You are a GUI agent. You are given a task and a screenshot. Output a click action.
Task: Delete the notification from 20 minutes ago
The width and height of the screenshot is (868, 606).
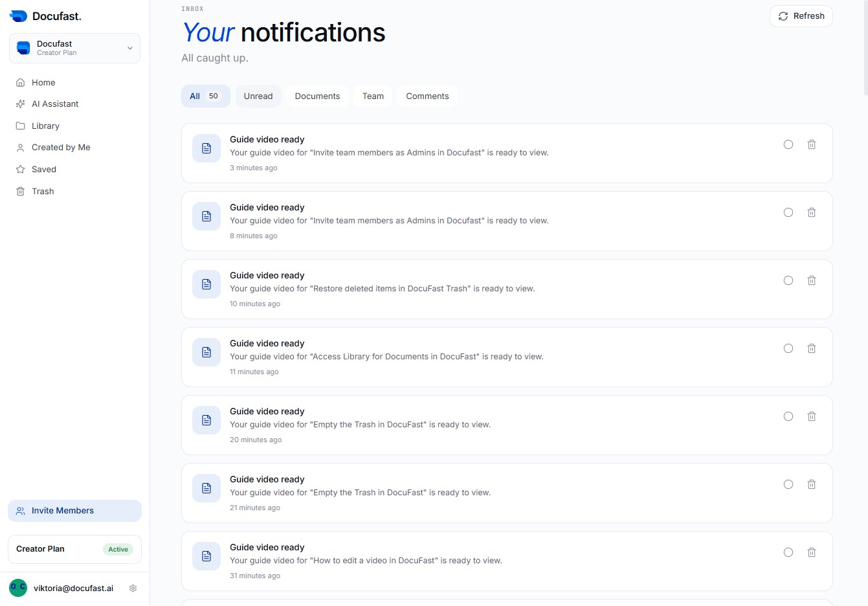pyautogui.click(x=812, y=416)
